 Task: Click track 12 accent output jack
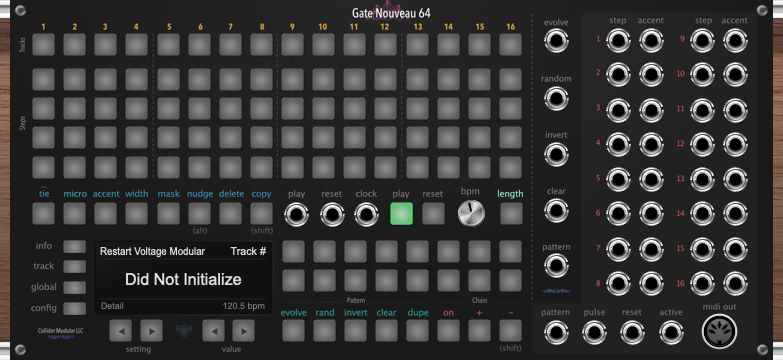click(x=735, y=144)
